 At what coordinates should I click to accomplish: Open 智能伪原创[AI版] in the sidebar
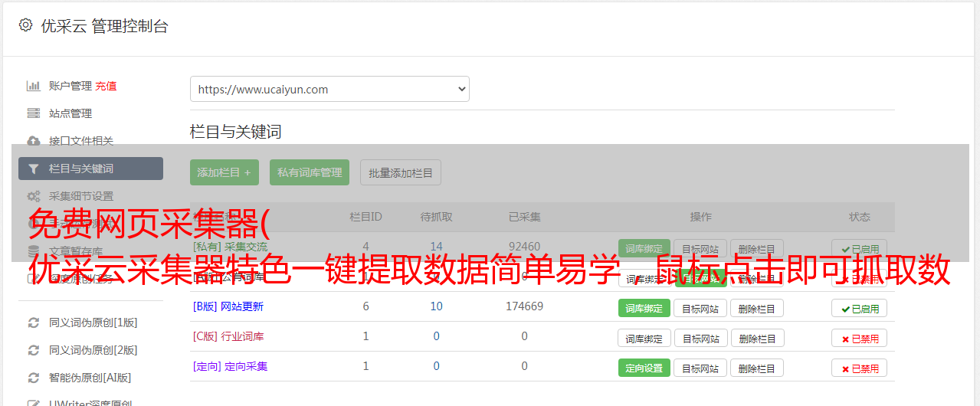click(90, 378)
